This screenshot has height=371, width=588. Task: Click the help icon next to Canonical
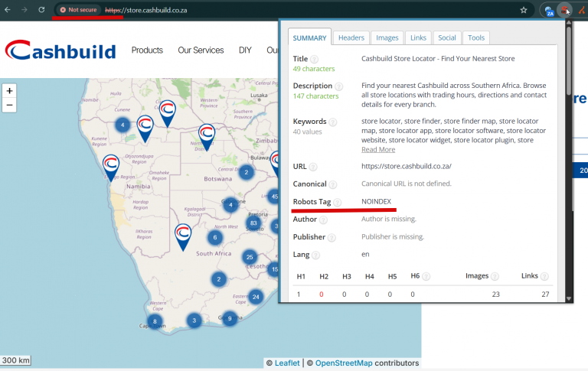tap(332, 184)
